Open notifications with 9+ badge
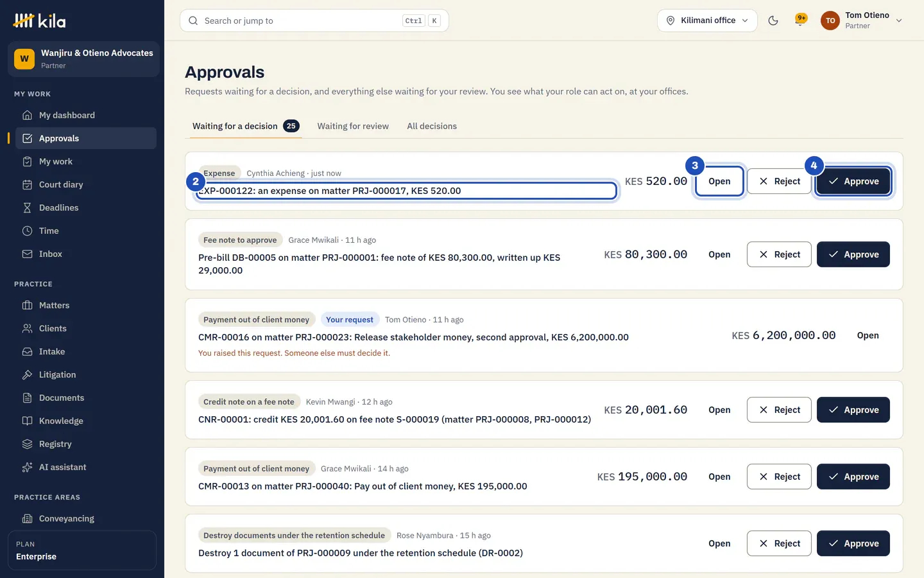Viewport: 924px width, 578px height. point(801,21)
